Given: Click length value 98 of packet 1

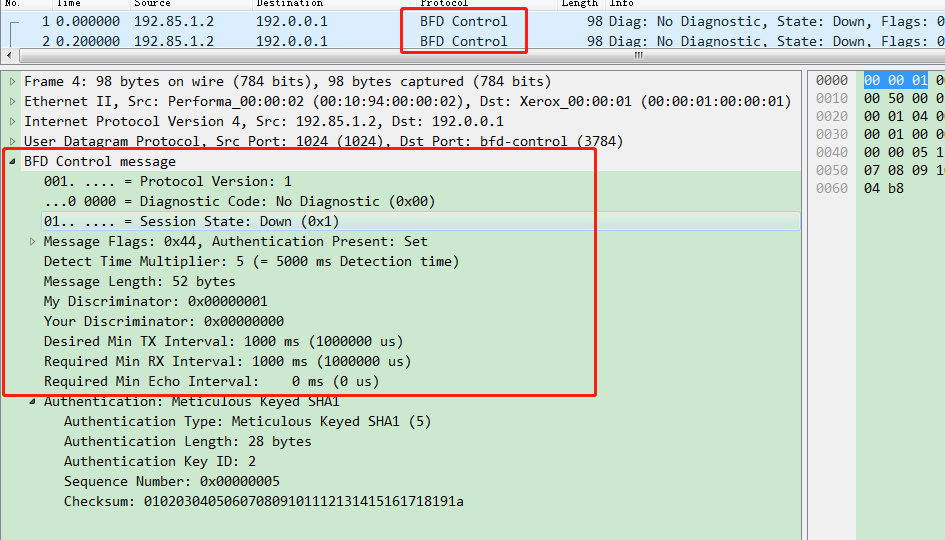Looking at the screenshot, I should click(594, 21).
